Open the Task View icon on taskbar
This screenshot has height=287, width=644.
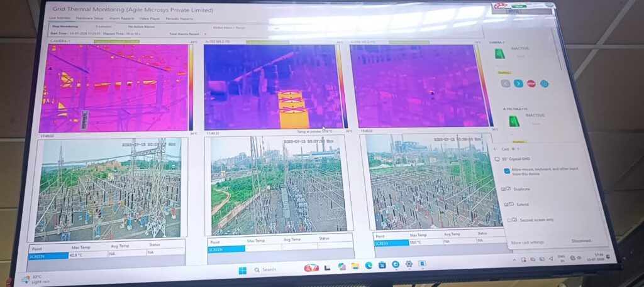coord(327,268)
